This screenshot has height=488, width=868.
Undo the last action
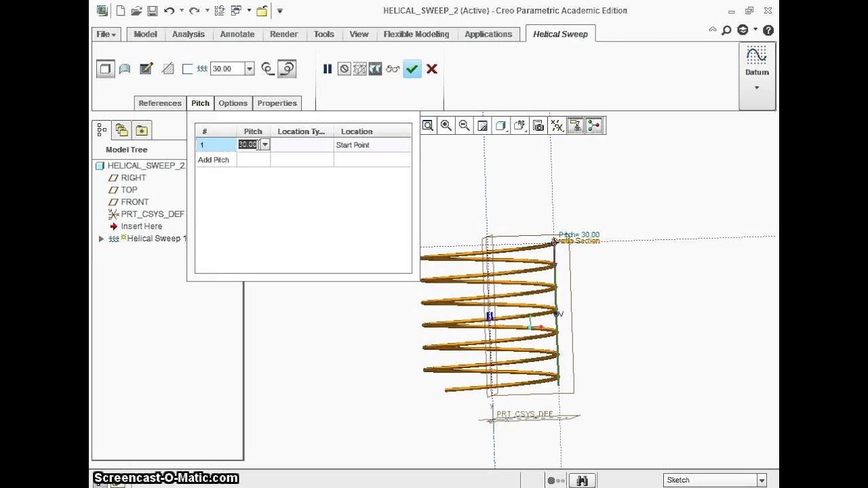(x=169, y=11)
